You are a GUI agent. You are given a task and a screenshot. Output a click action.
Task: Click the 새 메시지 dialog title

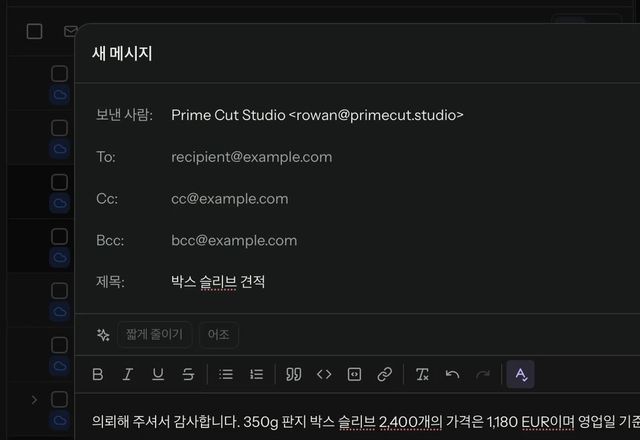[122, 53]
